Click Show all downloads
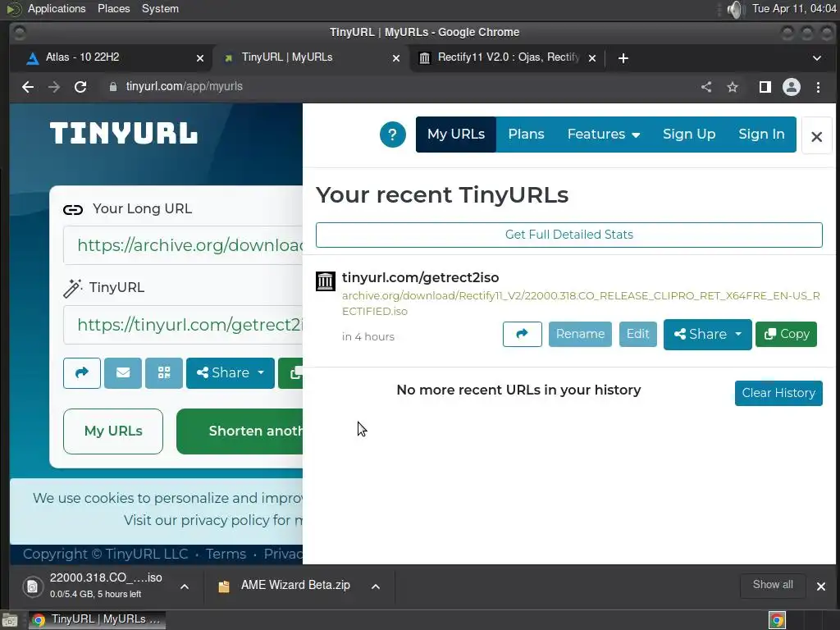 pyautogui.click(x=773, y=585)
